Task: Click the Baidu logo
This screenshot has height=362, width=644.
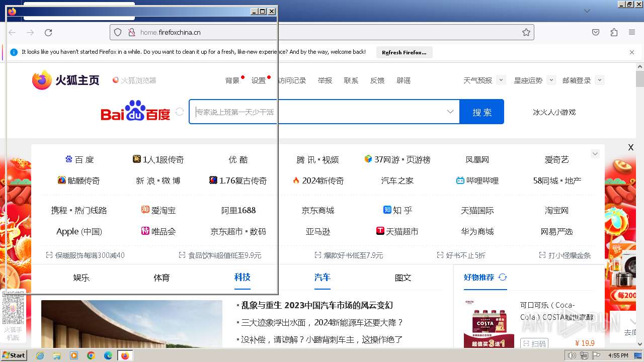Action: click(x=135, y=112)
